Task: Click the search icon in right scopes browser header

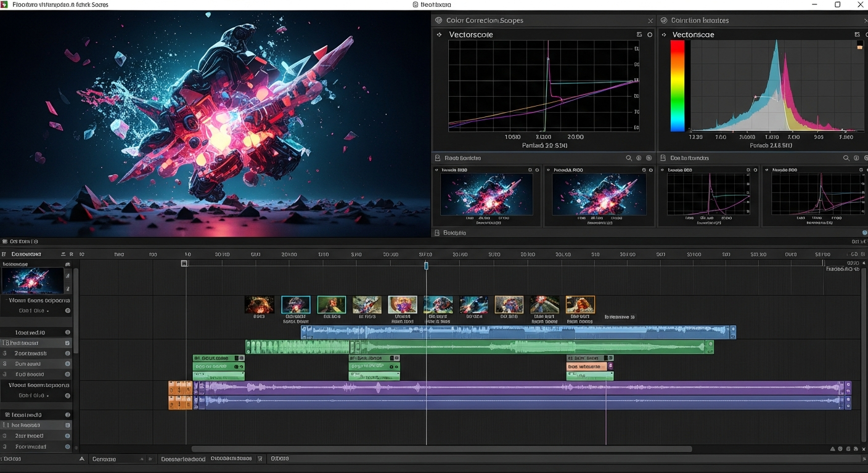Action: coord(847,158)
